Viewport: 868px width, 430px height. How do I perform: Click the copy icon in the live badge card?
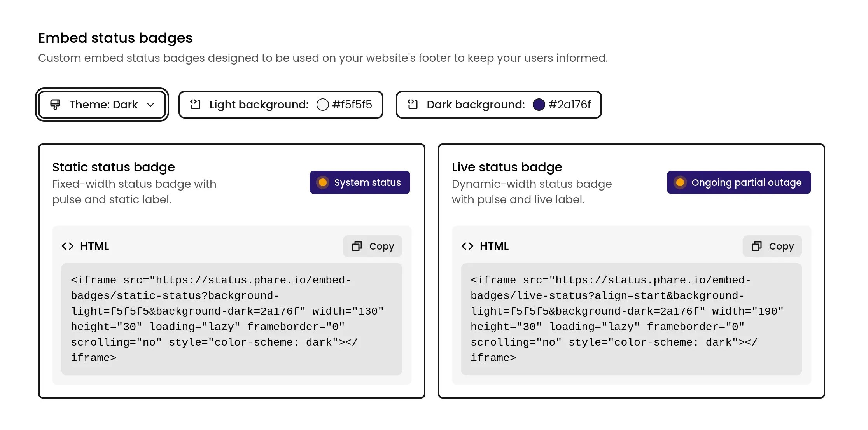(x=757, y=246)
